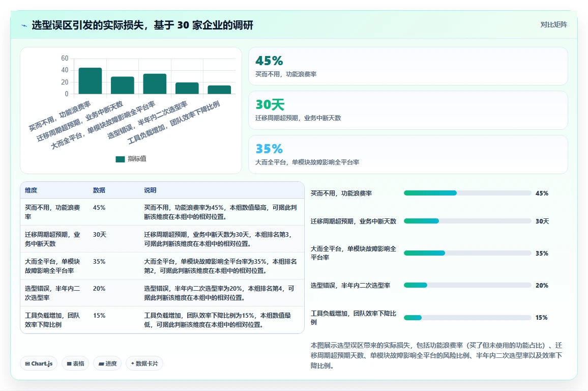588x391 pixels.
Task: Click the 迁移周期超预期 bar in chart
Action: (x=122, y=85)
